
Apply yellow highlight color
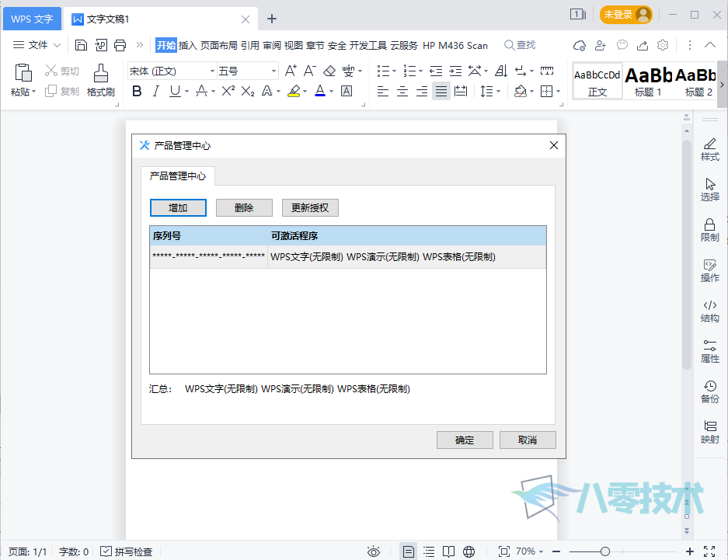(x=294, y=91)
